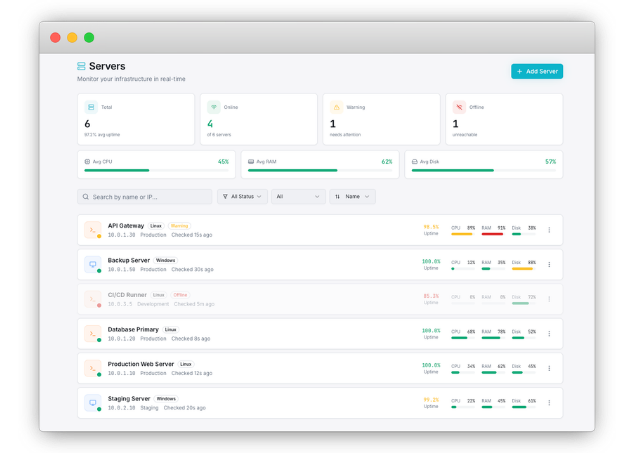Image resolution: width=634 pixels, height=453 pixels.
Task: Click the CI/CD Runner 85.2% uptime value
Action: (x=431, y=296)
